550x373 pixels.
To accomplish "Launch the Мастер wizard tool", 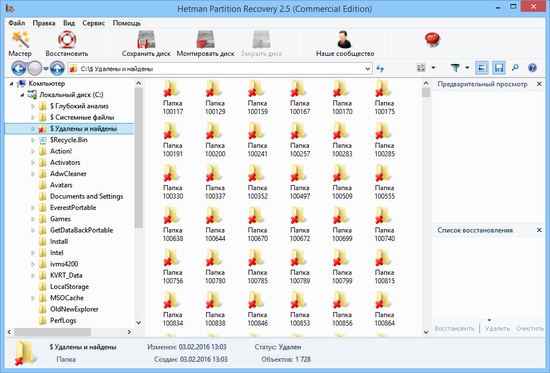I will click(x=20, y=44).
